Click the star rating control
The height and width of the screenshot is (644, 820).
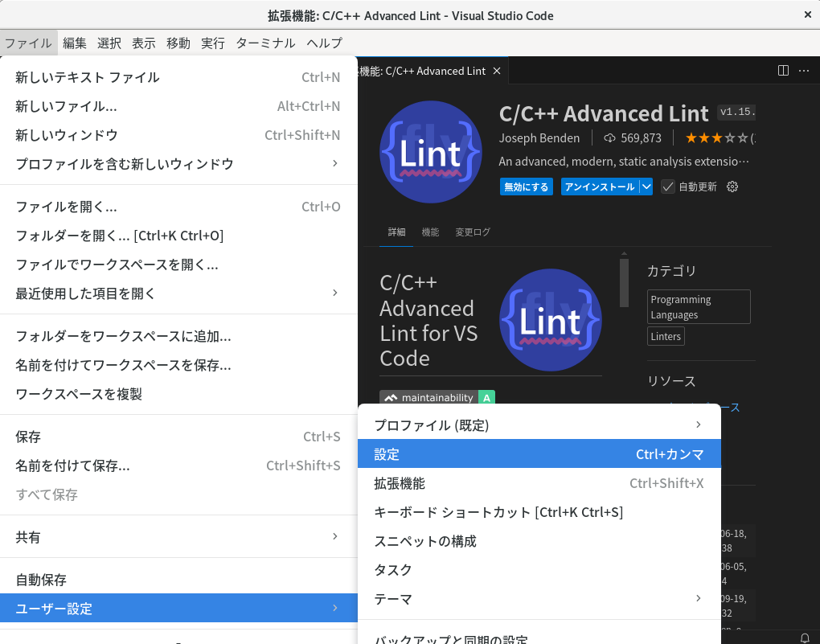717,137
